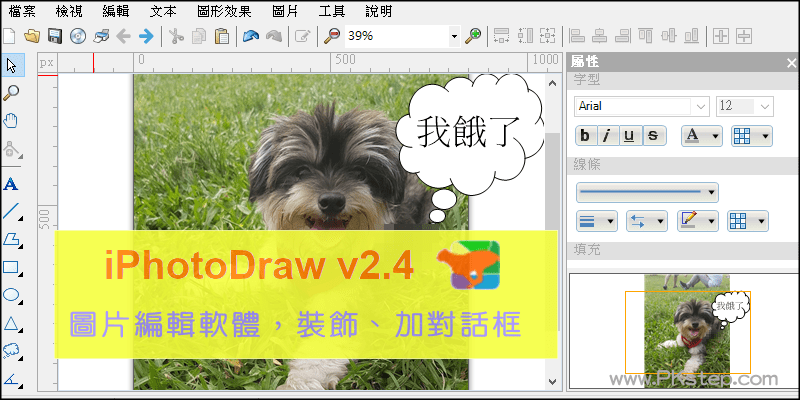Open a file with the folder icon
This screenshot has width=800, height=400.
(32, 36)
